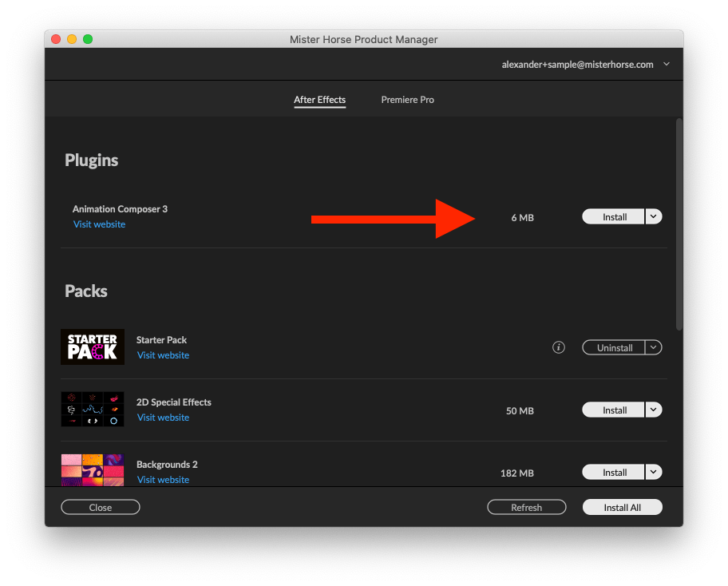Click the Close button at bottom

point(101,507)
